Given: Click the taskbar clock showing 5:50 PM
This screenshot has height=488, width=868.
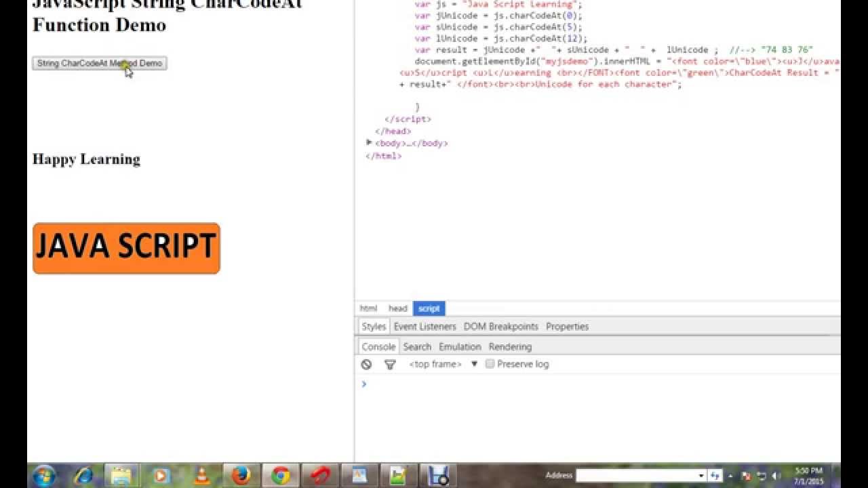Looking at the screenshot, I should [808, 475].
